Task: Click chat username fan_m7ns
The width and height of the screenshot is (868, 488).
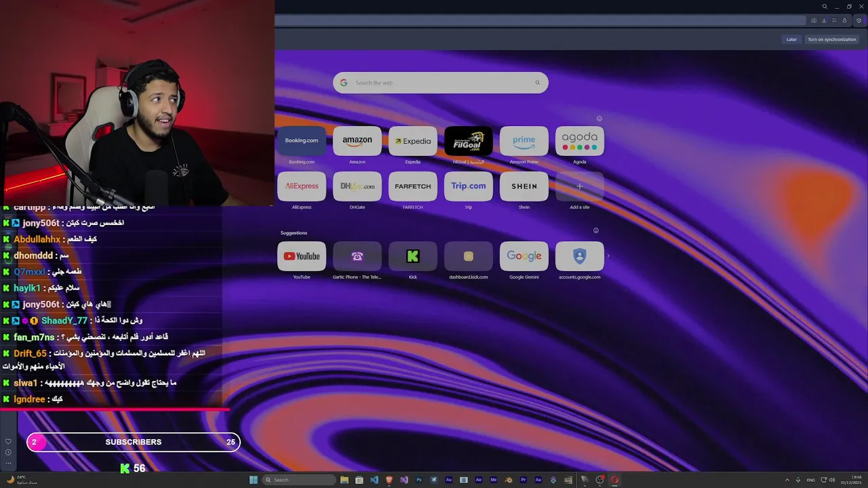Action: coord(34,338)
